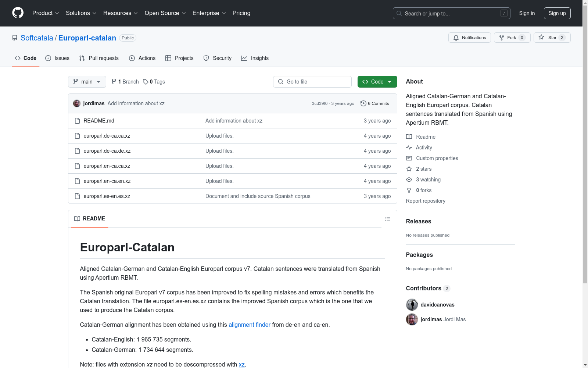Click the book icon in README tab
The width and height of the screenshot is (588, 368).
[77, 219]
